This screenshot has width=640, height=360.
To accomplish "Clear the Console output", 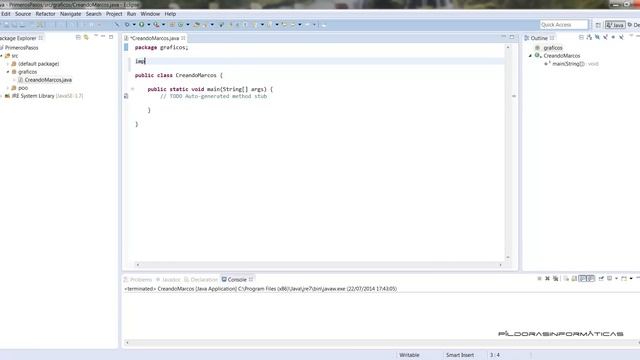I will pyautogui.click(x=566, y=278).
